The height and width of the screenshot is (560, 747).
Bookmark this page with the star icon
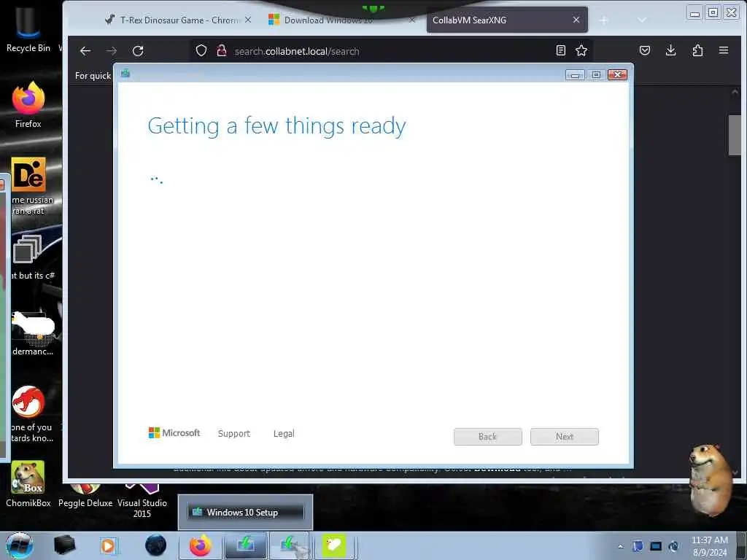coord(581,50)
